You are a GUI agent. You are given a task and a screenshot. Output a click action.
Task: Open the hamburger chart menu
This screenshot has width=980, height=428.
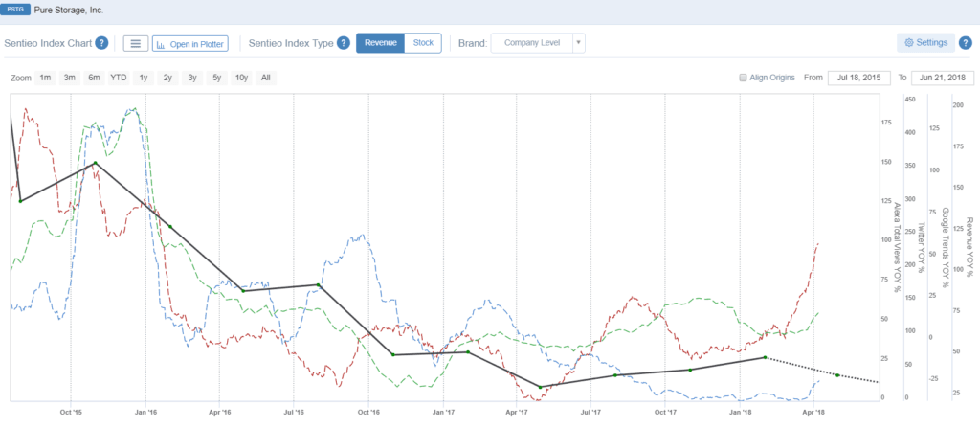coord(135,43)
